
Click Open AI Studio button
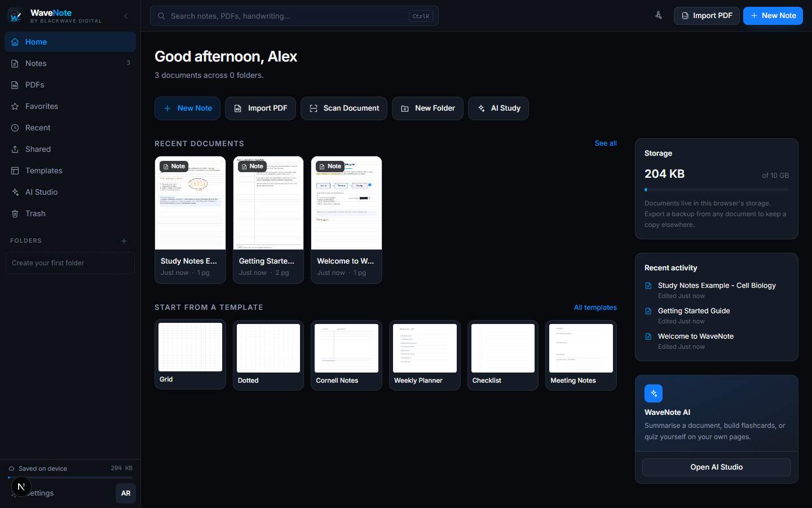[717, 467]
